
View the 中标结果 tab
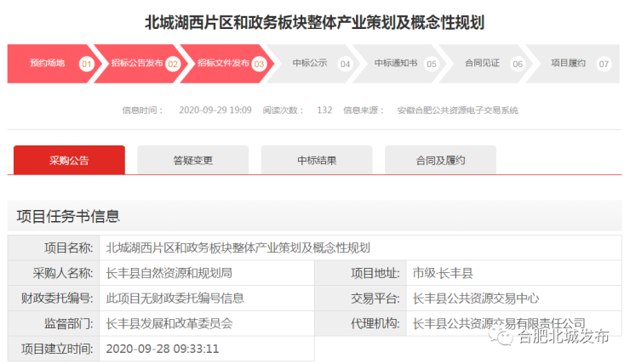coord(316,160)
